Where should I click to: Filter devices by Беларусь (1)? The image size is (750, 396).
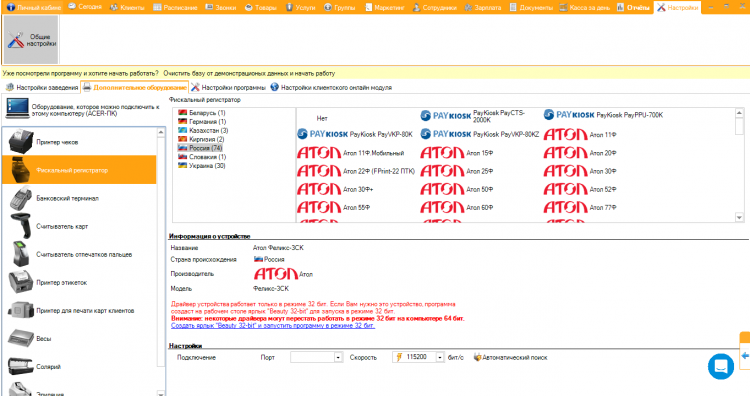(x=202, y=113)
